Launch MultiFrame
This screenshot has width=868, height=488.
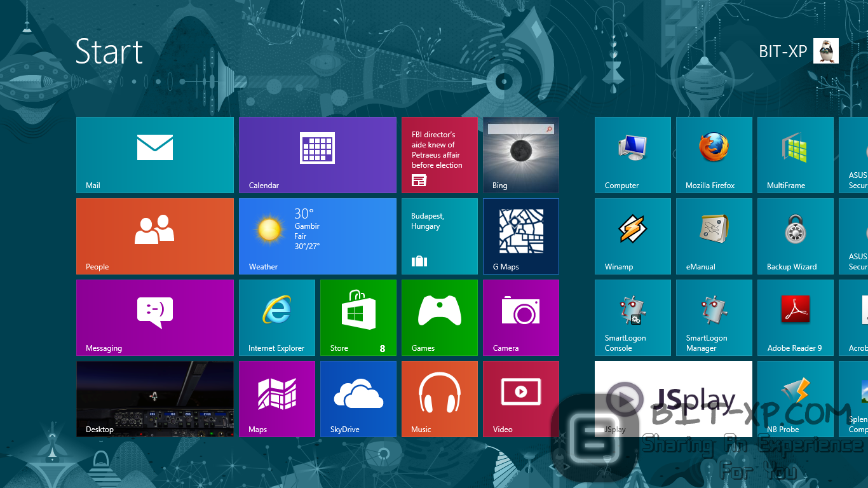pos(795,154)
